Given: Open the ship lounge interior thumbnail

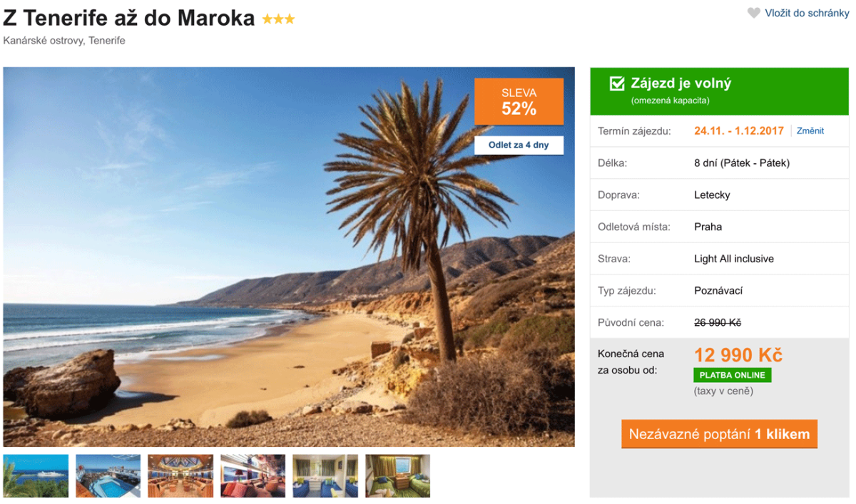Looking at the screenshot, I should (x=180, y=475).
